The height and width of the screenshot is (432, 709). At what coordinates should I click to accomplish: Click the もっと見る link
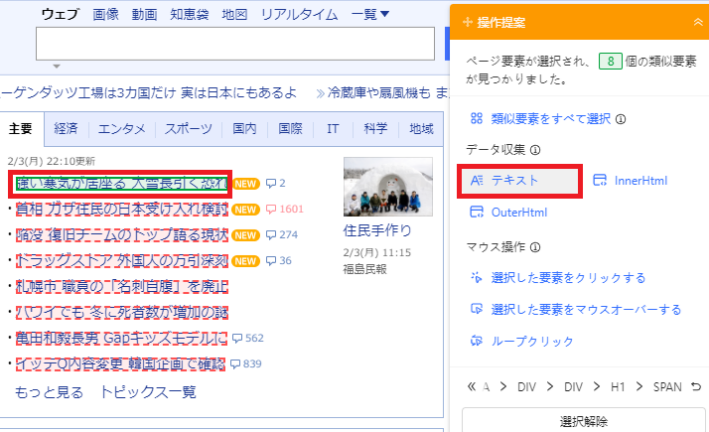[49, 392]
